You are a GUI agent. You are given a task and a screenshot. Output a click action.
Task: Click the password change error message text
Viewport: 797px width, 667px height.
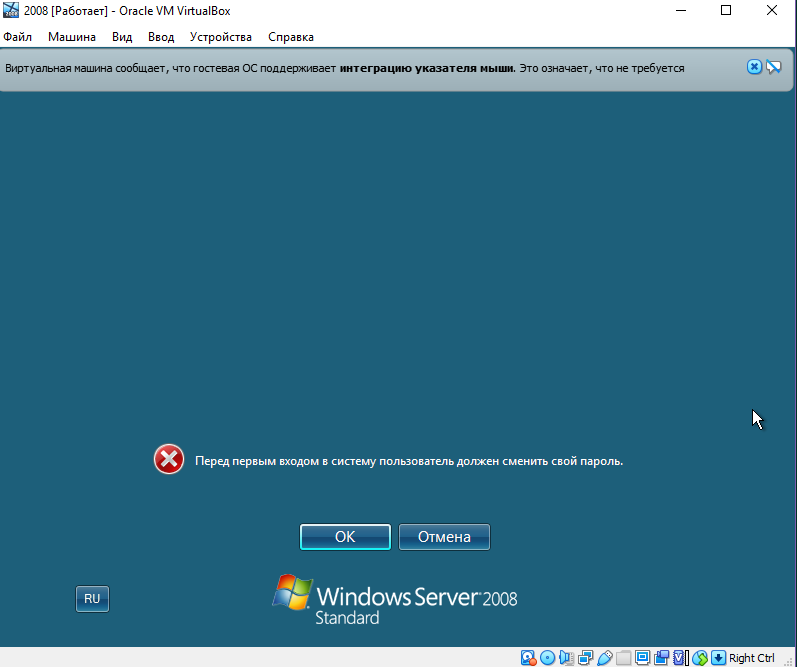click(x=409, y=461)
